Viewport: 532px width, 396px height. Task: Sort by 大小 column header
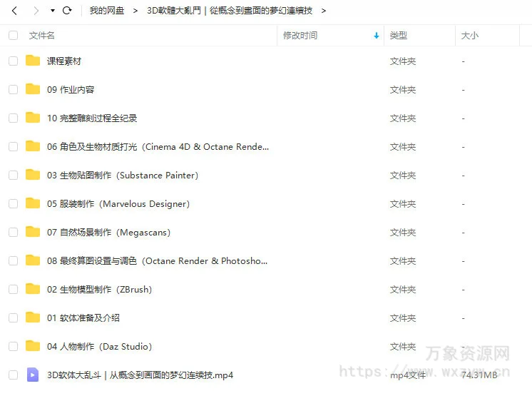470,35
